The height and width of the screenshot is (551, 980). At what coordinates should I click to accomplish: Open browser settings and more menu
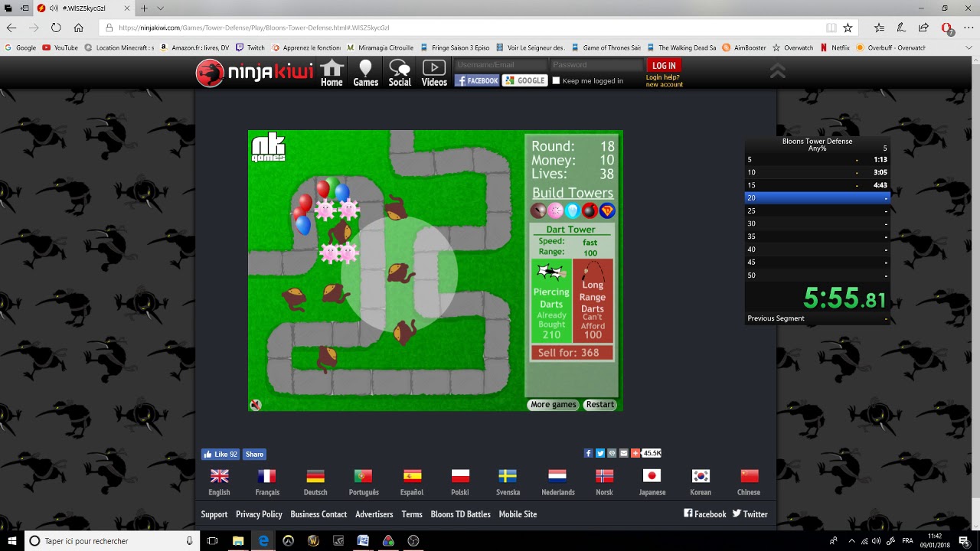pos(969,28)
